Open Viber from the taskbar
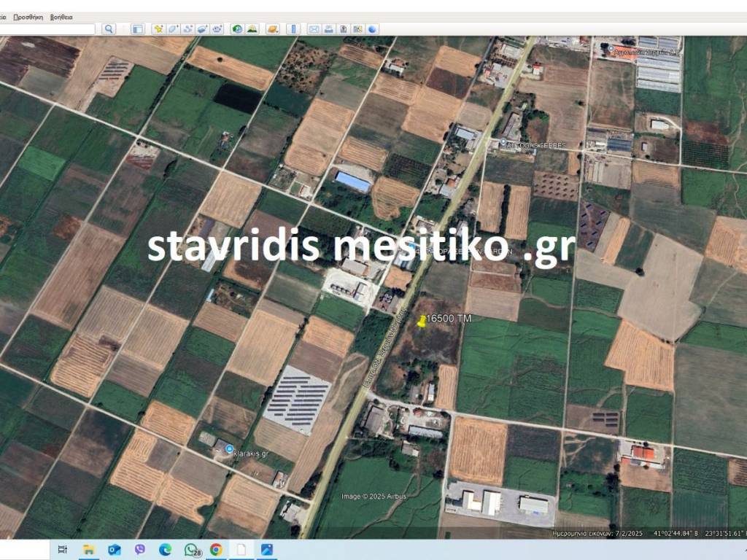Viewport: 747px width, 560px height. [x=139, y=550]
